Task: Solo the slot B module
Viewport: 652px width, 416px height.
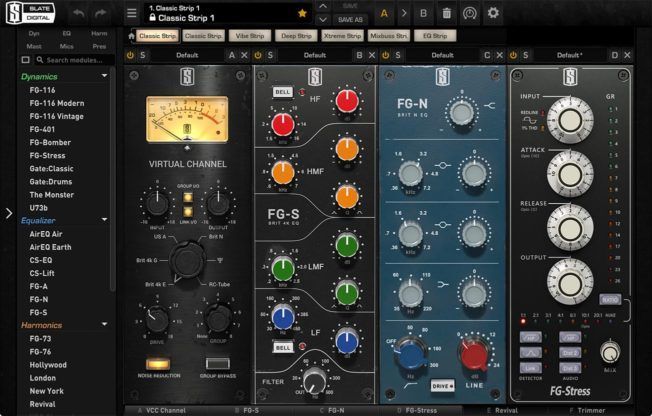Action: pyautogui.click(x=270, y=55)
